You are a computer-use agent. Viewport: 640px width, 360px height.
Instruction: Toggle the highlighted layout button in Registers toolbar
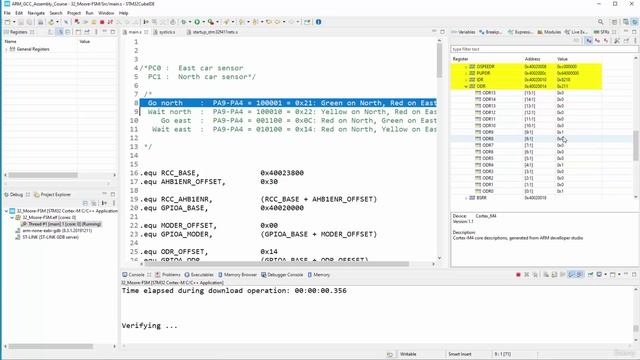point(60,32)
